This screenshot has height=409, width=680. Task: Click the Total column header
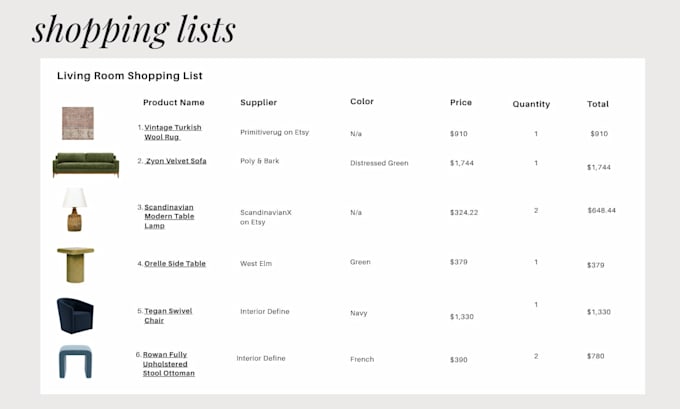click(598, 104)
